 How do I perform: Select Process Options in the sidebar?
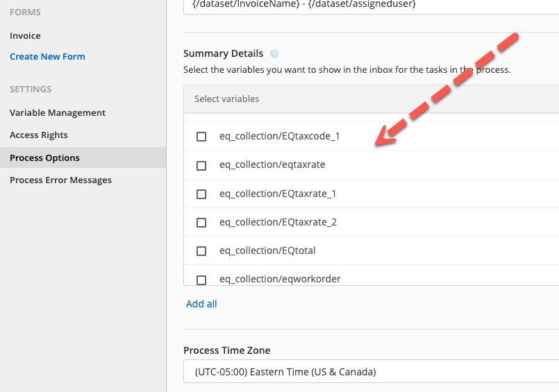pos(44,157)
